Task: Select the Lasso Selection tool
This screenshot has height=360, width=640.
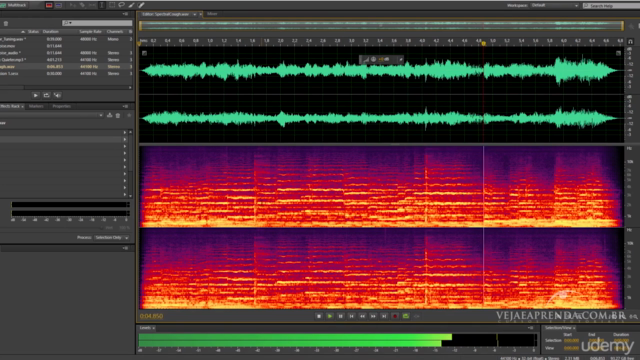Action: coord(122,5)
